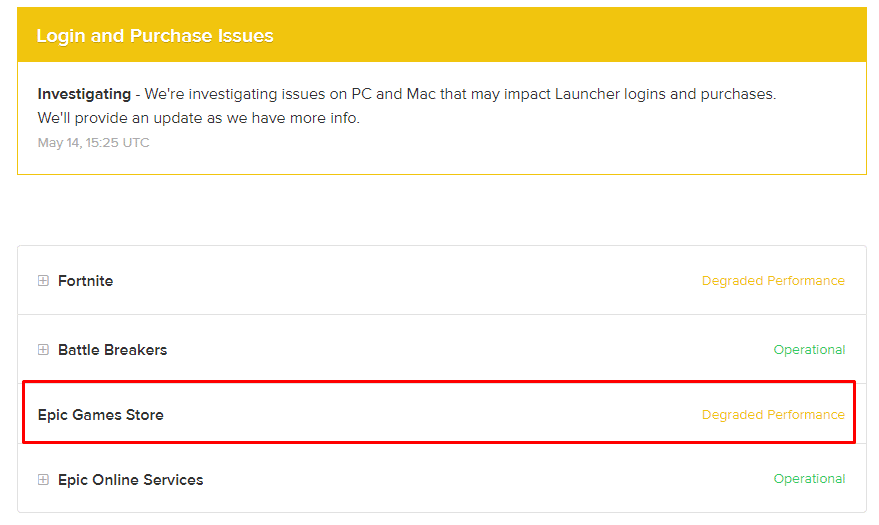Click Fortnite's Degraded Performance status
This screenshot has width=879, height=525.
[773, 281]
